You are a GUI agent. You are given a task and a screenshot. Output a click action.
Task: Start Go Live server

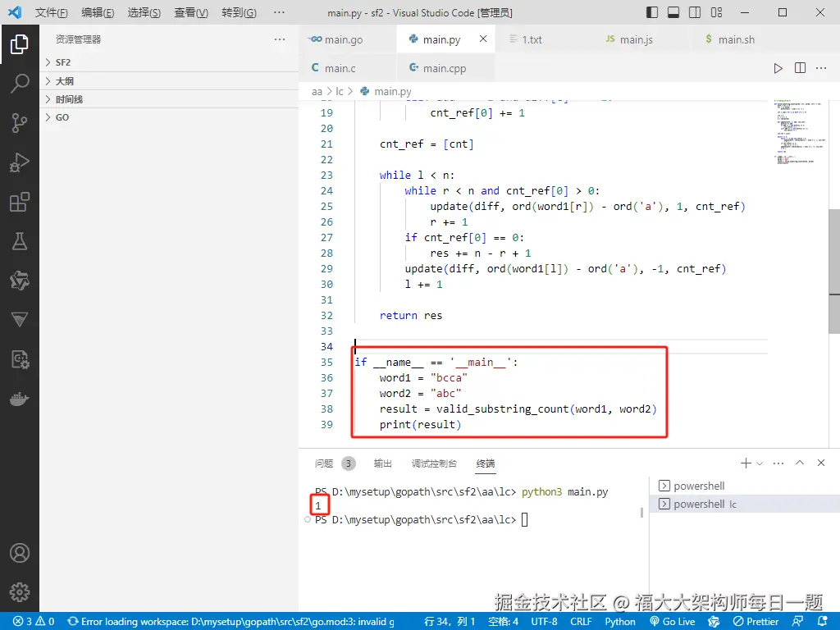[x=672, y=622]
